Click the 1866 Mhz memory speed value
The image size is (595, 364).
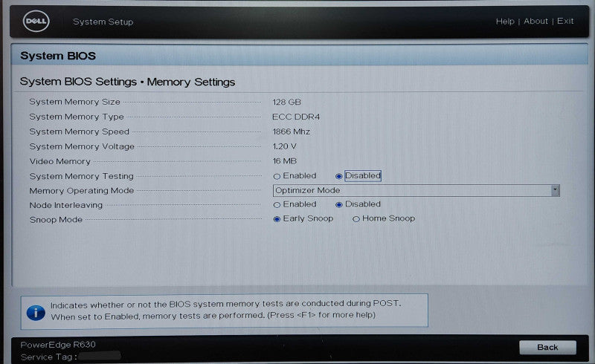point(291,131)
